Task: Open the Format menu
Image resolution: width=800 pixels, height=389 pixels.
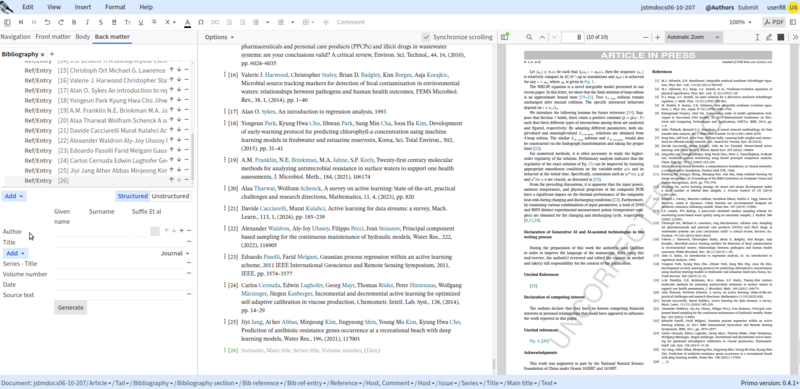Action: (x=115, y=7)
